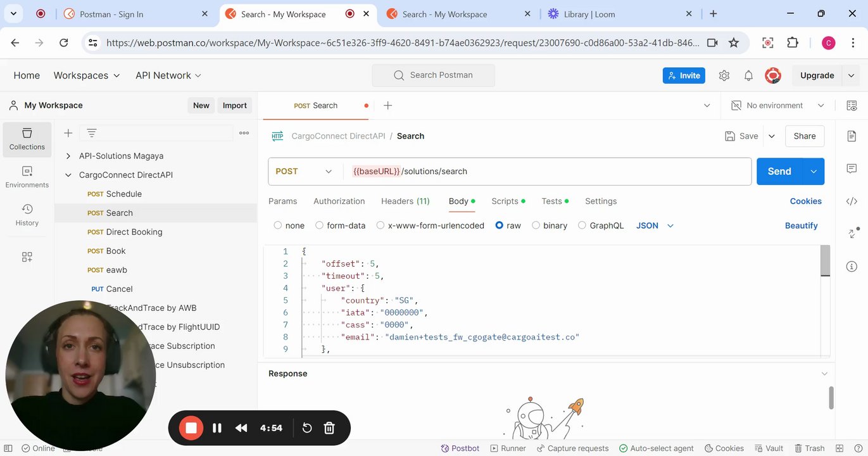Select the binary body type

536,225
